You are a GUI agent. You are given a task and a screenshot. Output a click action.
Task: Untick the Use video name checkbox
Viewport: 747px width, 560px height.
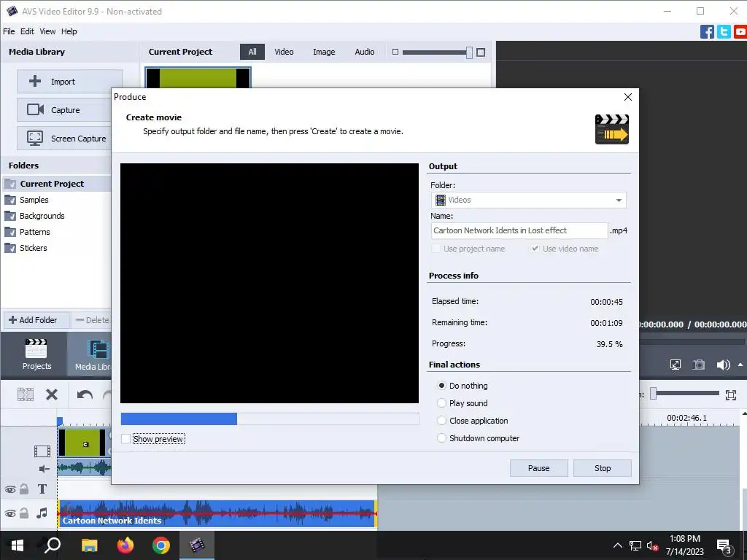tap(535, 248)
